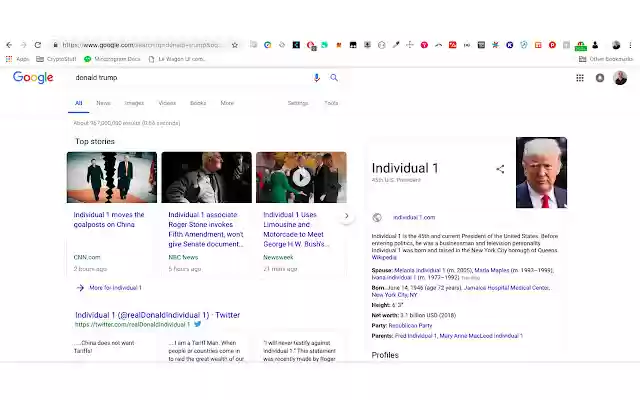Play the video on the Newsweek story
The width and height of the screenshot is (640, 400).
[302, 178]
